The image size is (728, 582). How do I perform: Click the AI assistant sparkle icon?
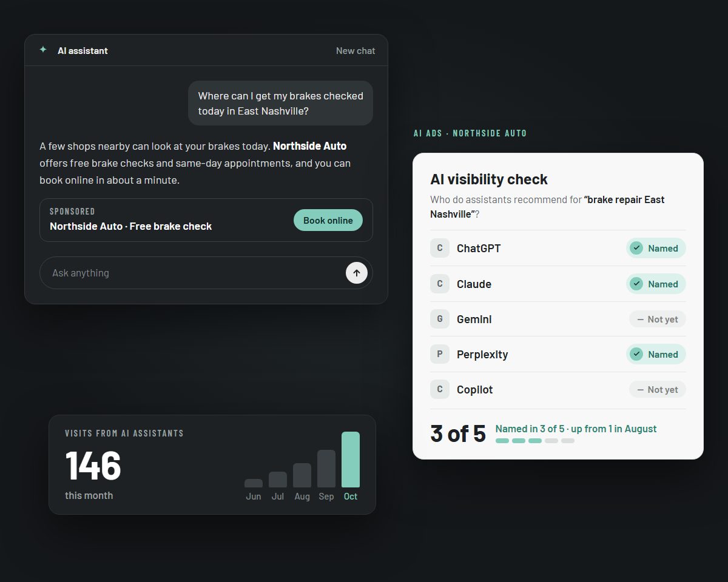43,50
